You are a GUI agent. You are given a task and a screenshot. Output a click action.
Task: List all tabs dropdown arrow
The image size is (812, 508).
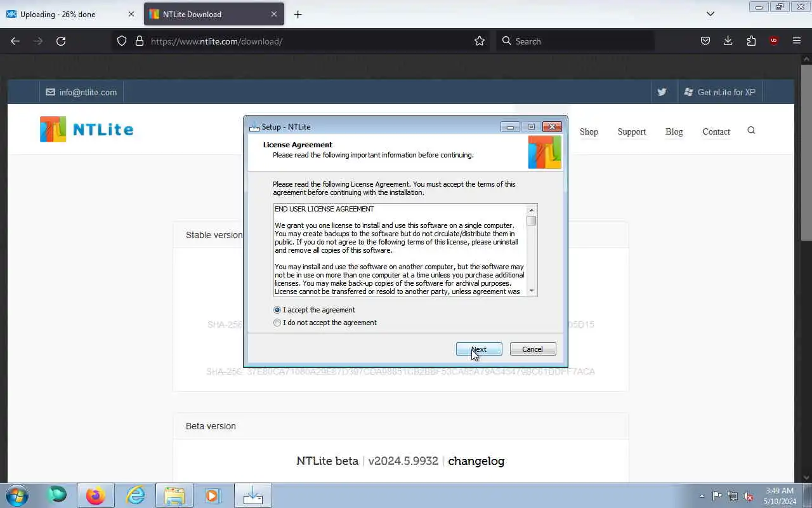710,14
